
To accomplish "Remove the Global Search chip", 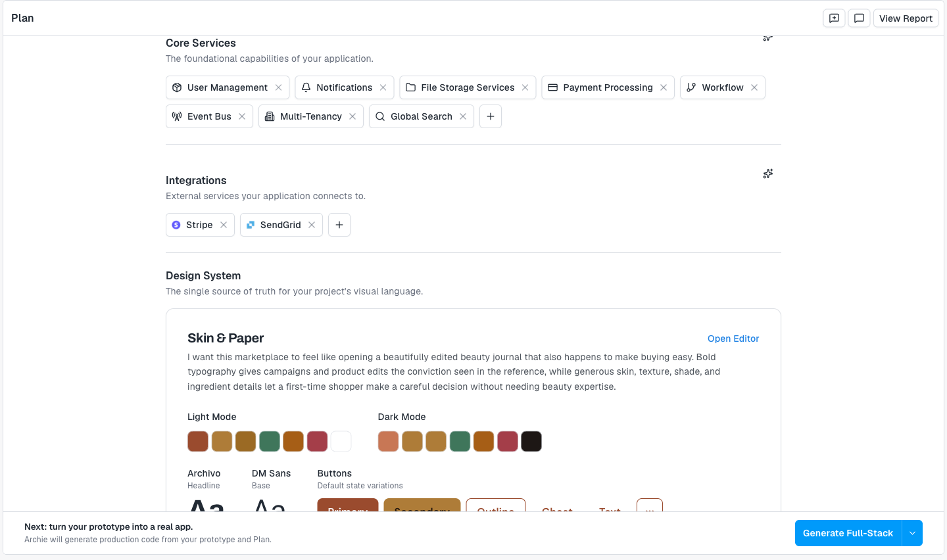I will click(463, 116).
